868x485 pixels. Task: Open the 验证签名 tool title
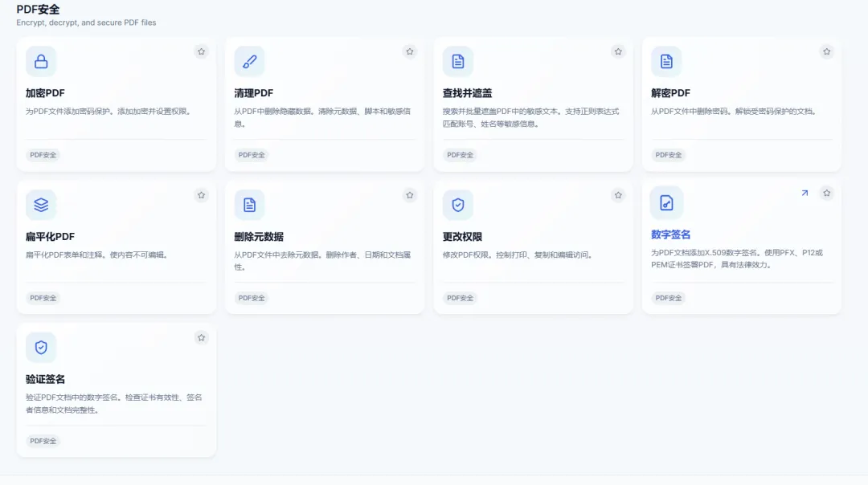pyautogui.click(x=45, y=379)
